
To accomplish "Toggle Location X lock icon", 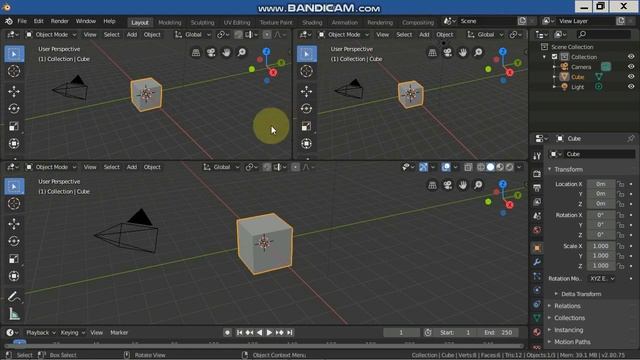I will [620, 184].
